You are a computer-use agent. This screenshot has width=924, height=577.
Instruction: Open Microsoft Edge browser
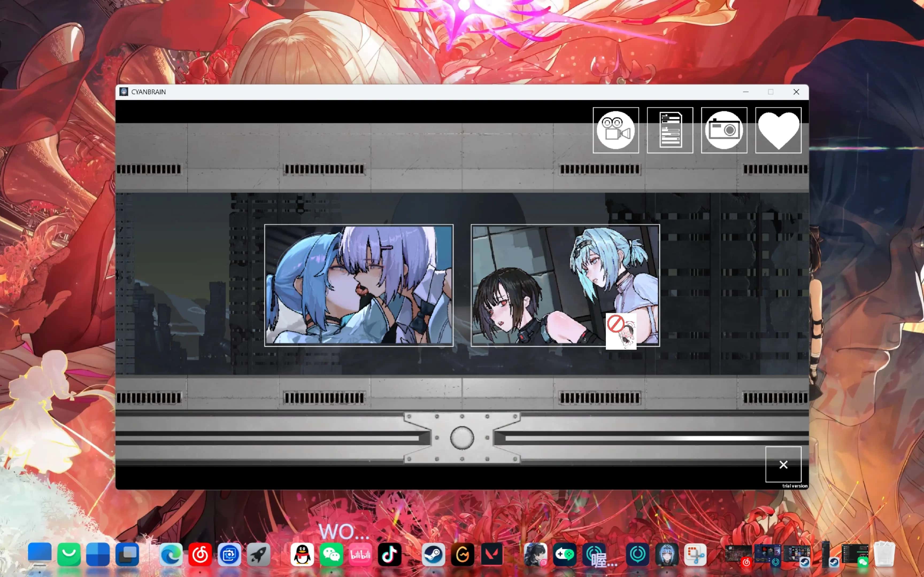[x=171, y=554]
